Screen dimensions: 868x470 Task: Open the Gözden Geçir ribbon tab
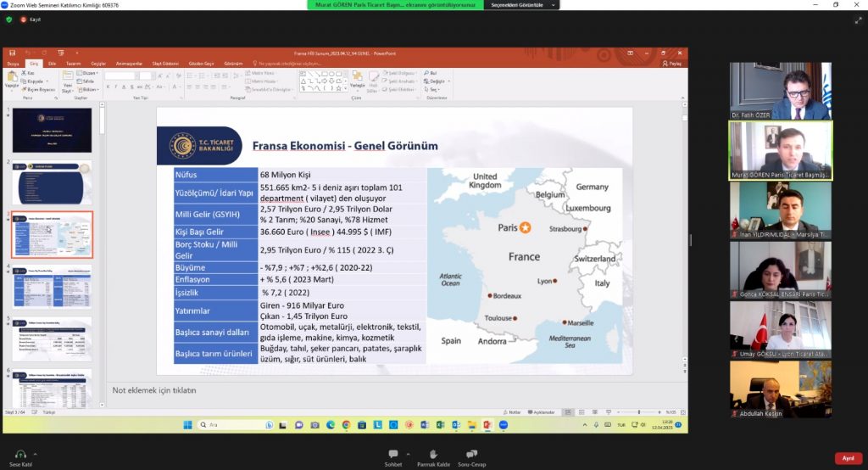[201, 64]
